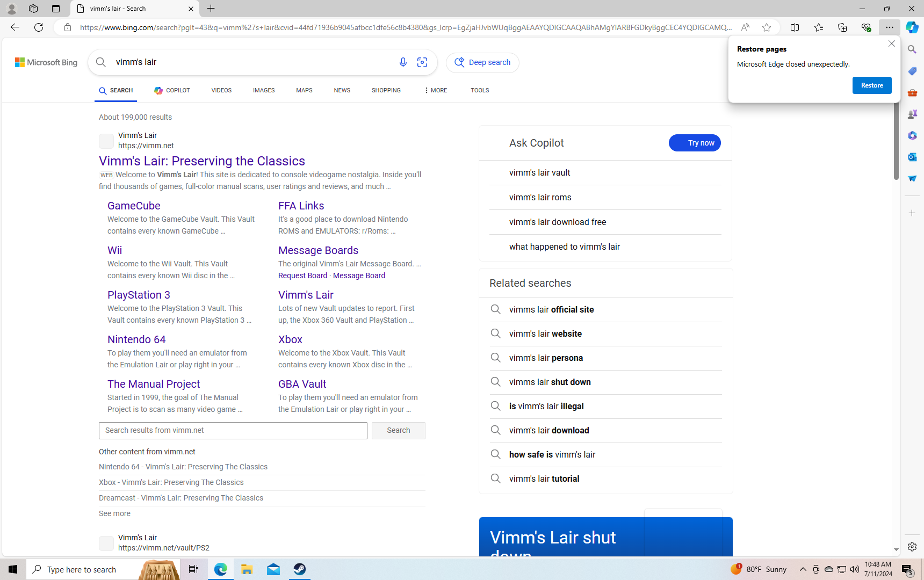
Task: Add this page to favorites star
Action: click(x=767, y=27)
